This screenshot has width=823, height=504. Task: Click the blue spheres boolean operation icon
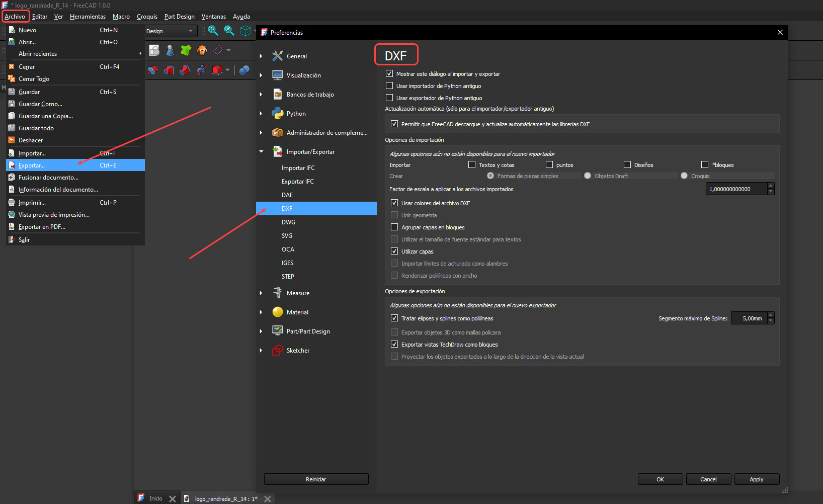tap(244, 70)
